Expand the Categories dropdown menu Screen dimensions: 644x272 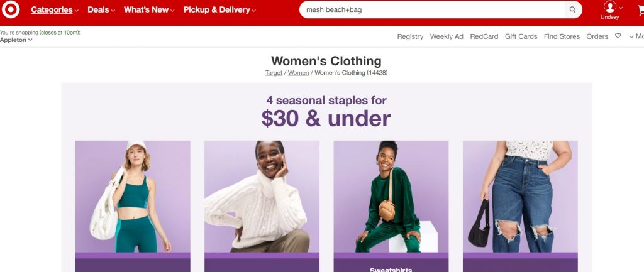pos(55,10)
